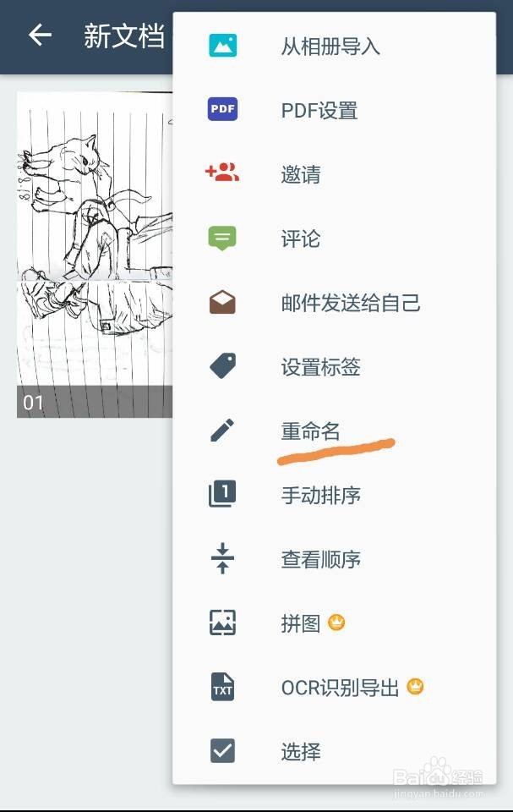Image resolution: width=513 pixels, height=812 pixels.
Task: Open 从相册导入 menu entry
Action: coord(330,47)
